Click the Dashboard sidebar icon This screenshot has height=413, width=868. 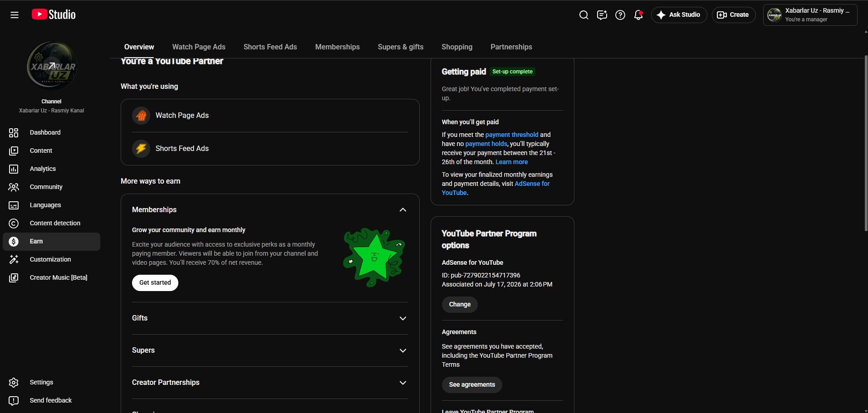[14, 132]
